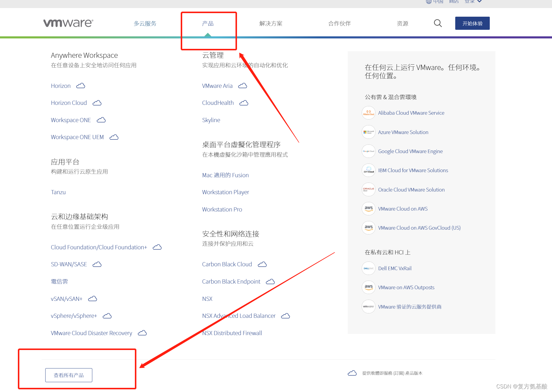Click the 查看所有产品 button
This screenshot has height=392, width=552.
pyautogui.click(x=69, y=375)
